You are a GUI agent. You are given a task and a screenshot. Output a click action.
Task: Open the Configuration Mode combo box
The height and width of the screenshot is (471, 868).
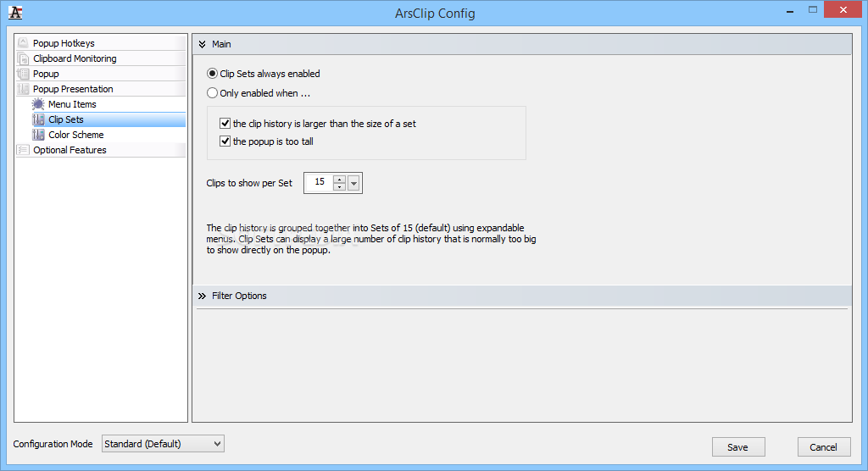(163, 443)
